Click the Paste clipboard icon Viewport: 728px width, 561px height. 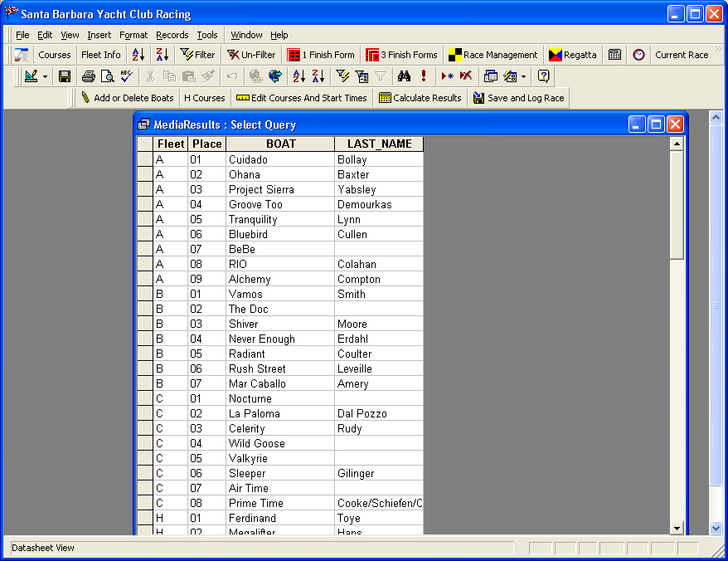tap(188, 76)
